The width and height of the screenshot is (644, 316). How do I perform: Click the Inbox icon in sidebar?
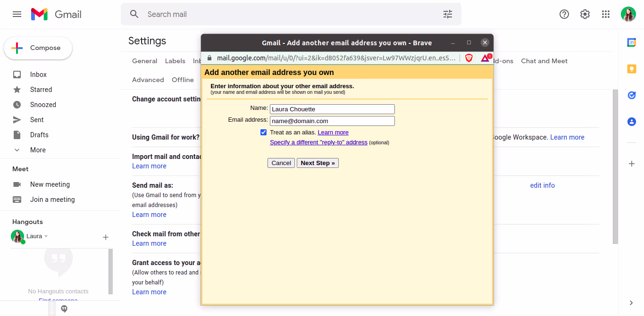click(x=17, y=75)
